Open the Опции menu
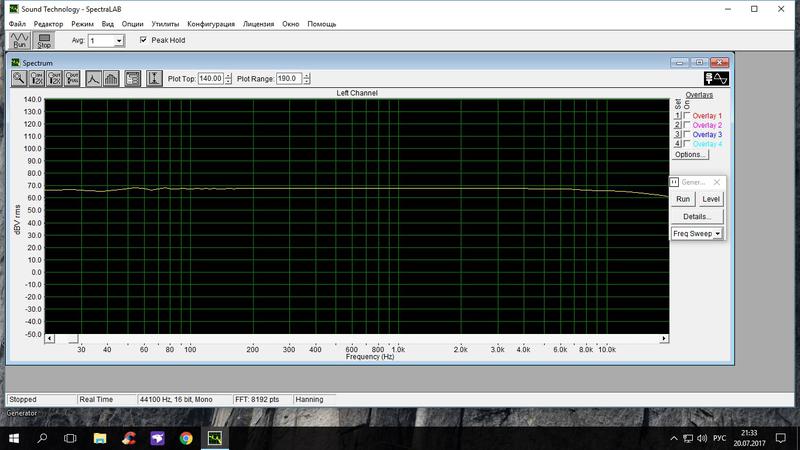This screenshot has height=450, width=800. (x=132, y=24)
